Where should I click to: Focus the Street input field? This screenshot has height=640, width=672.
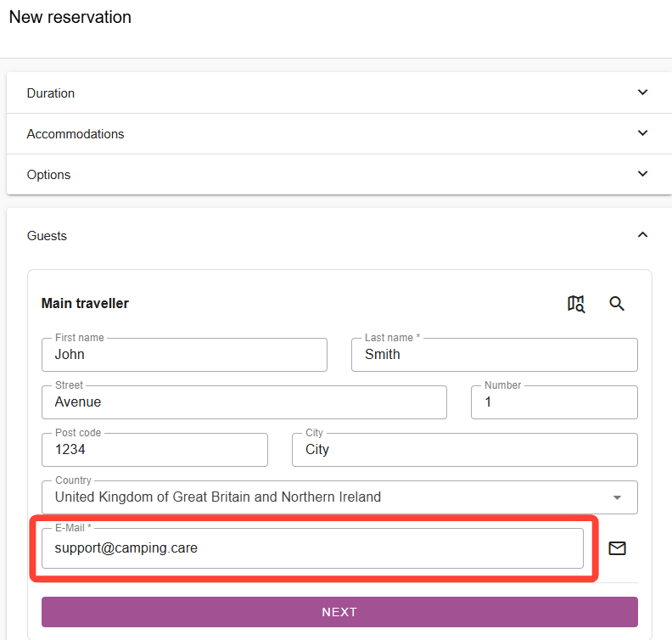pyautogui.click(x=244, y=402)
